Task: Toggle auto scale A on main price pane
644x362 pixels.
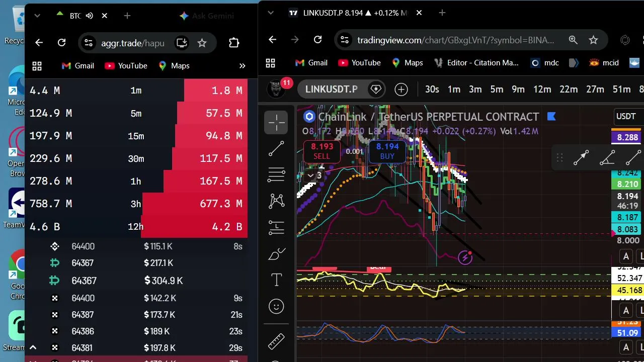Action: [626, 256]
